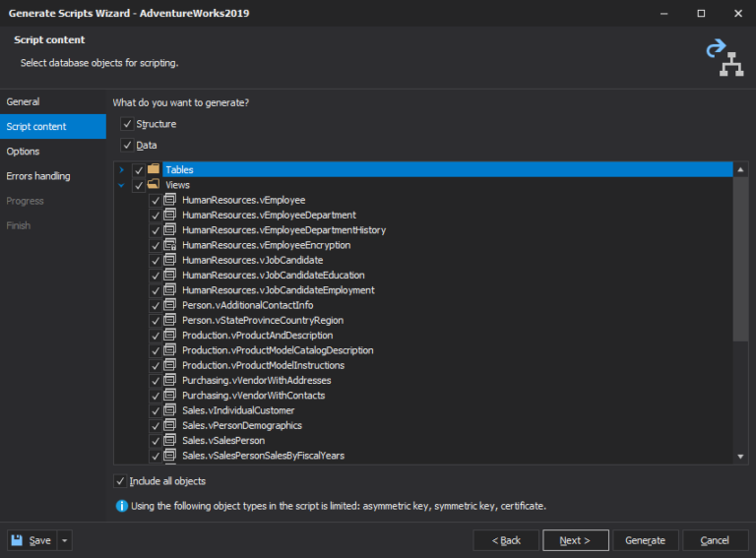Click the vEmployeeEncryption view icon
Screen dimensions: 756x558
[170, 245]
